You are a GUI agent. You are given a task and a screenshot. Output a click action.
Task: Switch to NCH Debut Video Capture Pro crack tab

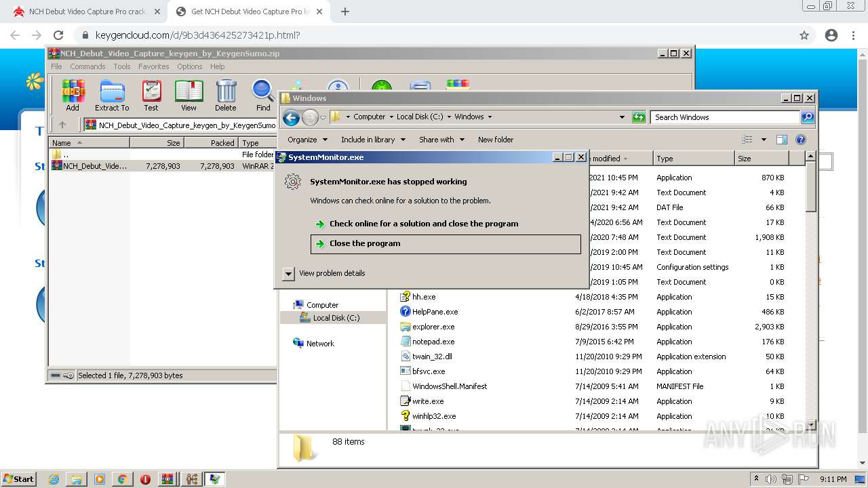click(87, 12)
